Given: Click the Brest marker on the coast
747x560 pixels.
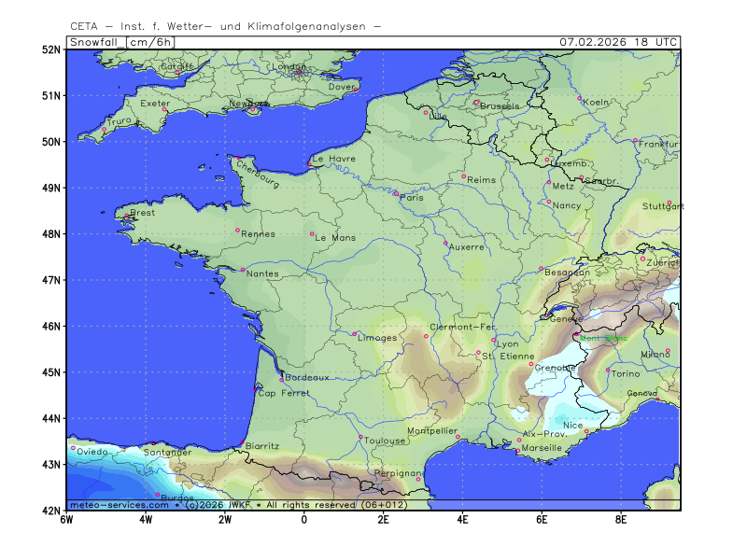Looking at the screenshot, I should 127,217.
